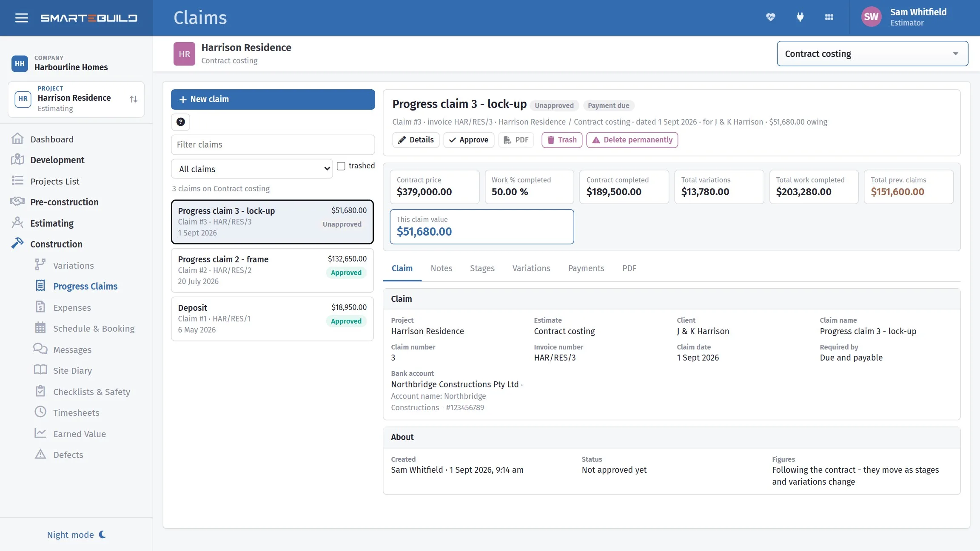Click the question mark help icon
The width and height of the screenshot is (980, 551).
tap(180, 122)
